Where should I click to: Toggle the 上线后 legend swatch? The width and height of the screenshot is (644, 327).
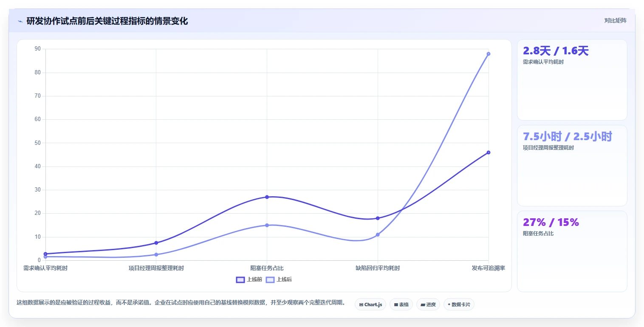tap(270, 279)
